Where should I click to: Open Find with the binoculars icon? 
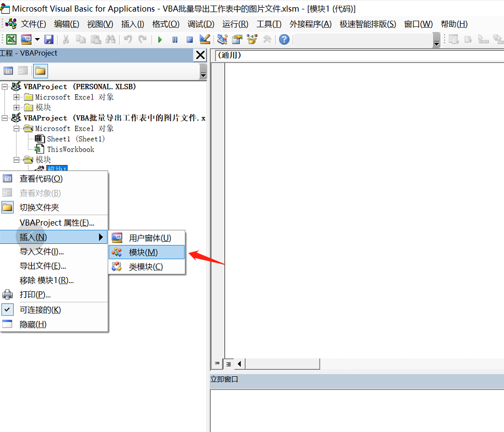110,40
